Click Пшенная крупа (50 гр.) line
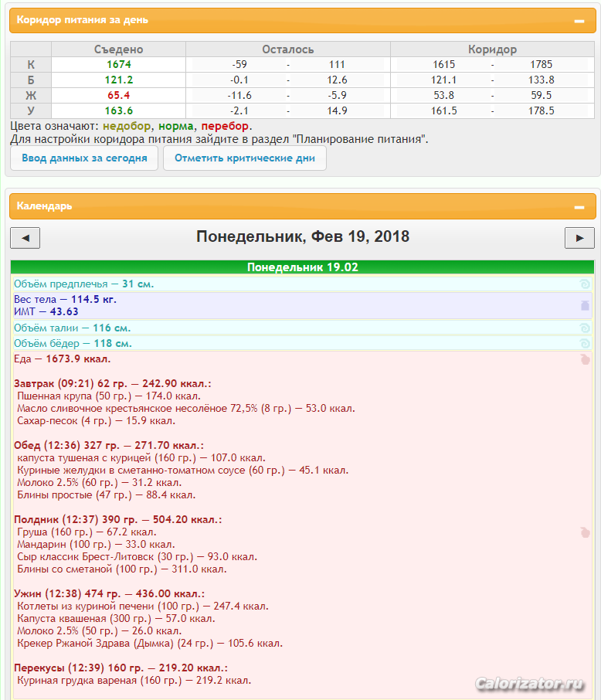 109,396
